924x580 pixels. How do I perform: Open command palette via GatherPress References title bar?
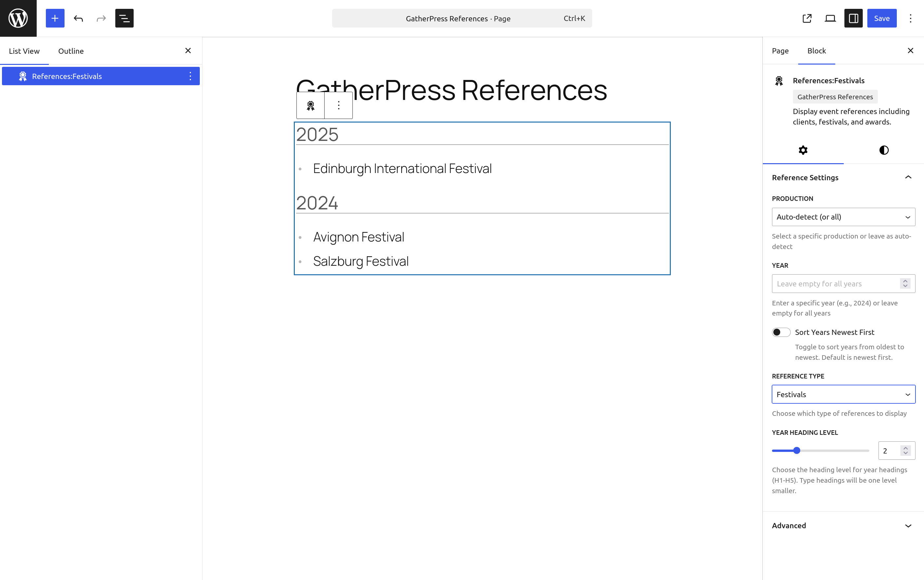pos(462,18)
